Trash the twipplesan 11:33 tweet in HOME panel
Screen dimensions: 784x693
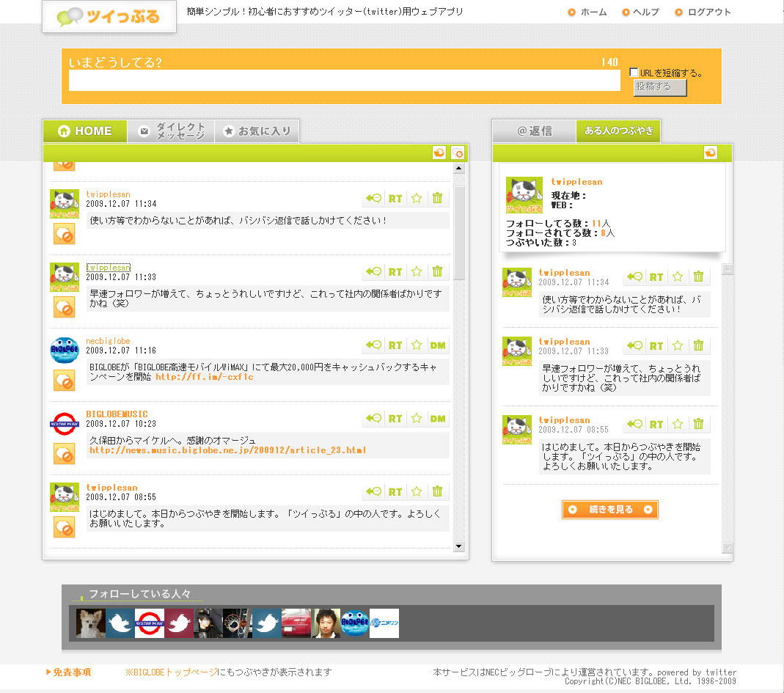438,272
